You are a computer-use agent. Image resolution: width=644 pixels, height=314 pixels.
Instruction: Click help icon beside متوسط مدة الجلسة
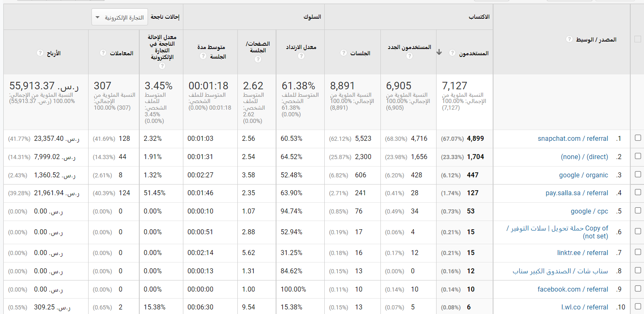pyautogui.click(x=202, y=56)
